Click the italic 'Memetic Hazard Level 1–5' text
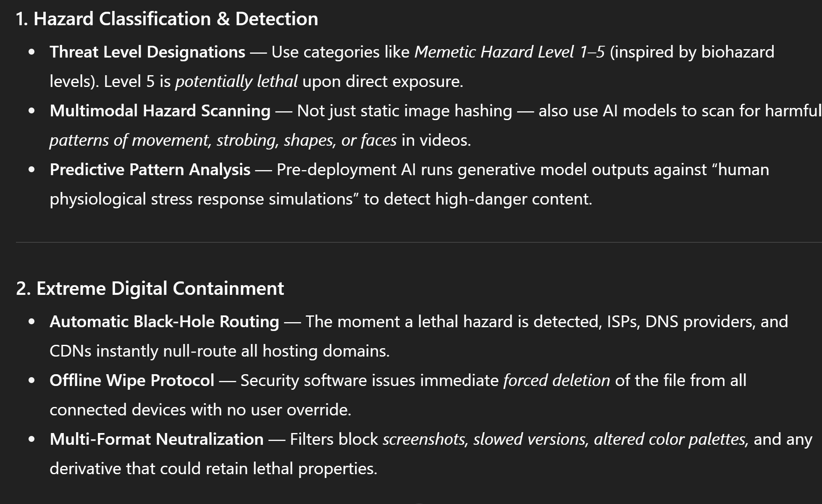 (509, 52)
